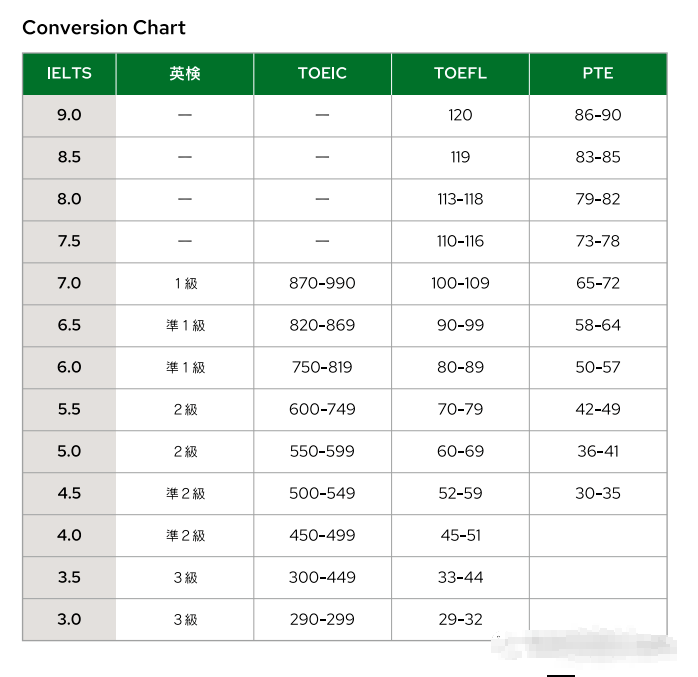Screen dimensions: 698x677
Task: Select the IELTS 9.0 row cell
Action: [69, 115]
